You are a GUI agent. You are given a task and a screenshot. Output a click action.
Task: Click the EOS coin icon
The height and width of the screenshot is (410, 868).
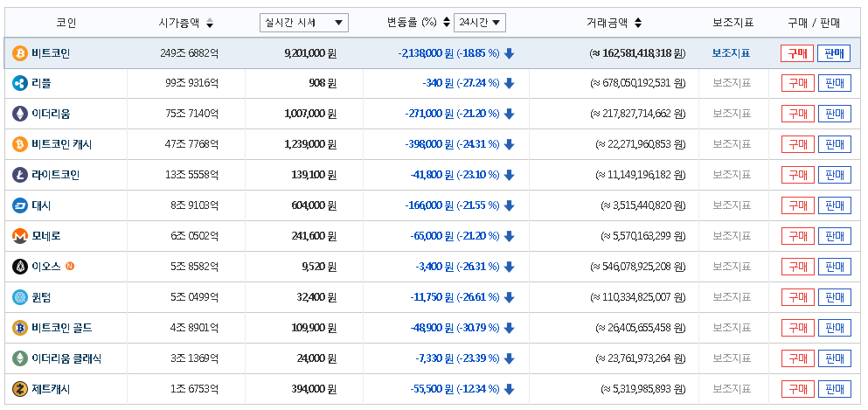pyautogui.click(x=19, y=267)
